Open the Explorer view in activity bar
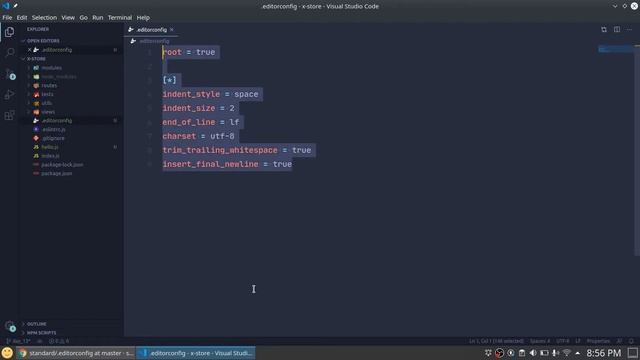640x360 pixels. coord(9,32)
